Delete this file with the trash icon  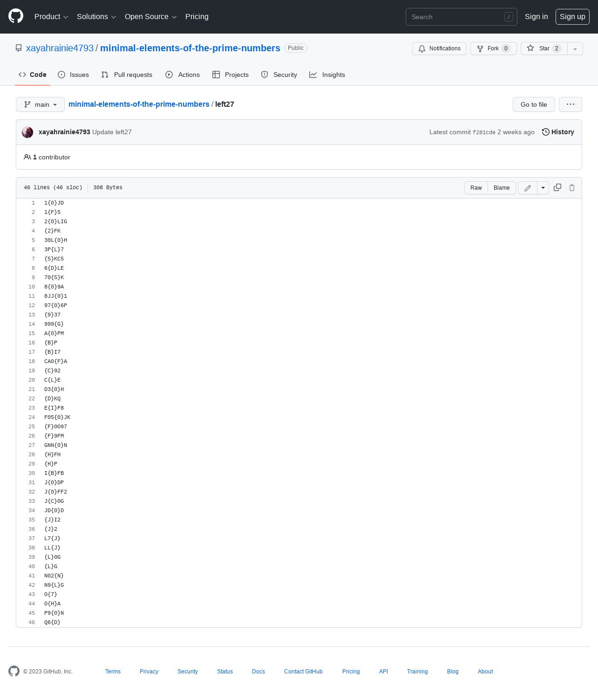[572, 187]
